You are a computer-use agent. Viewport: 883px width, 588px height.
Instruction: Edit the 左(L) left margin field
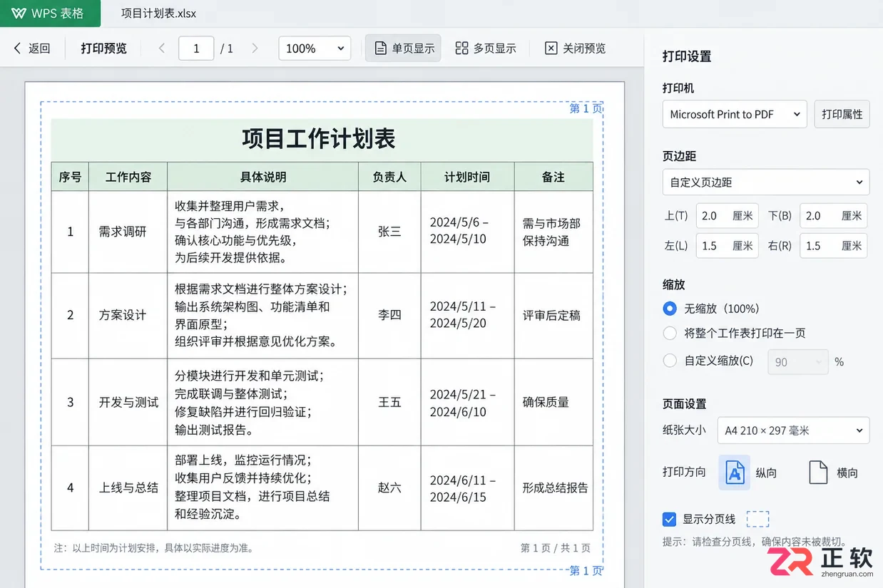727,246
